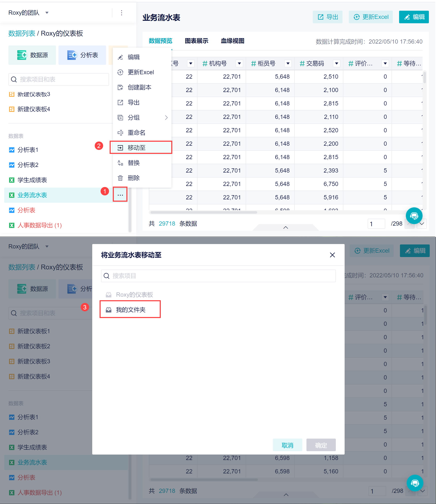Open the 机构号 column filter dropdown

coord(239,64)
